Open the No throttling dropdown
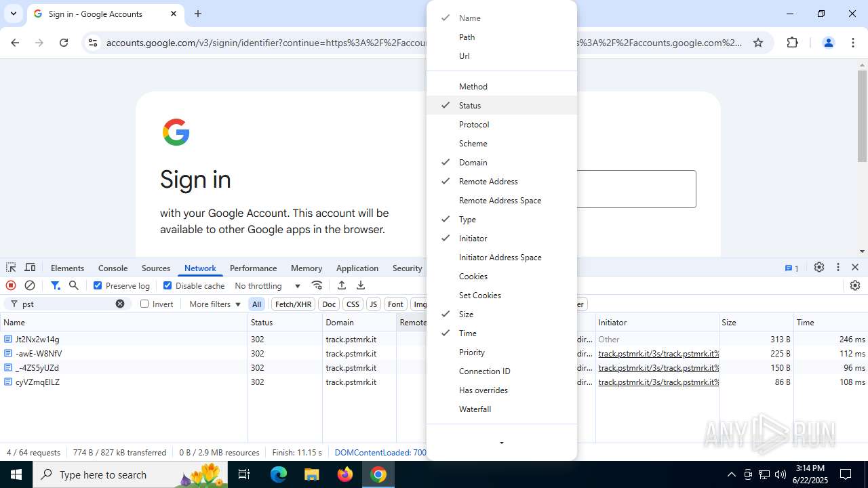The height and width of the screenshot is (488, 868). coord(267,286)
